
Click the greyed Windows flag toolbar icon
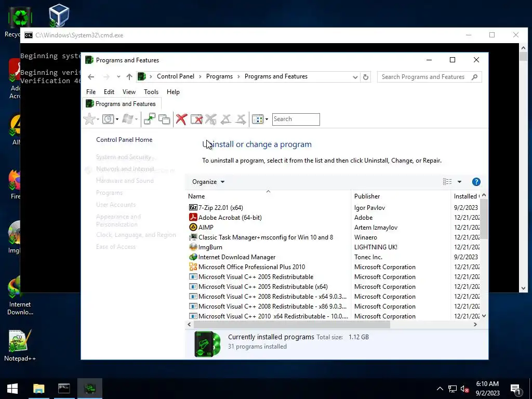coord(128,119)
